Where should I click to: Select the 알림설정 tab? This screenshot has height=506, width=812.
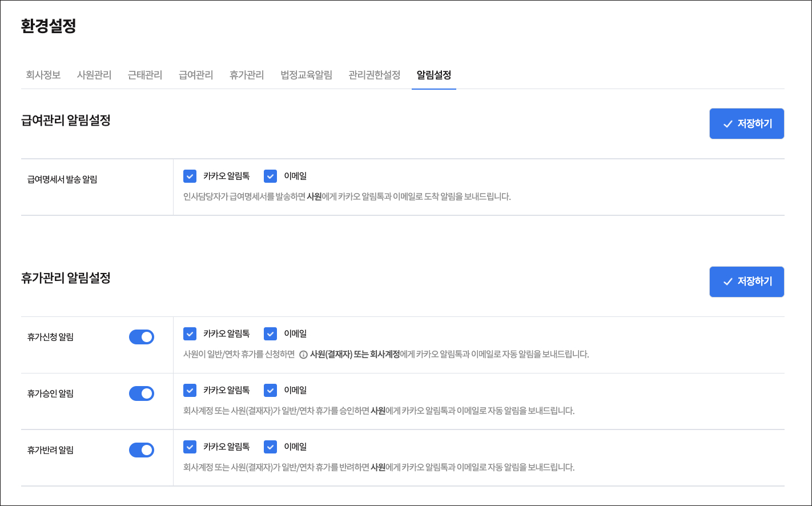coord(434,75)
